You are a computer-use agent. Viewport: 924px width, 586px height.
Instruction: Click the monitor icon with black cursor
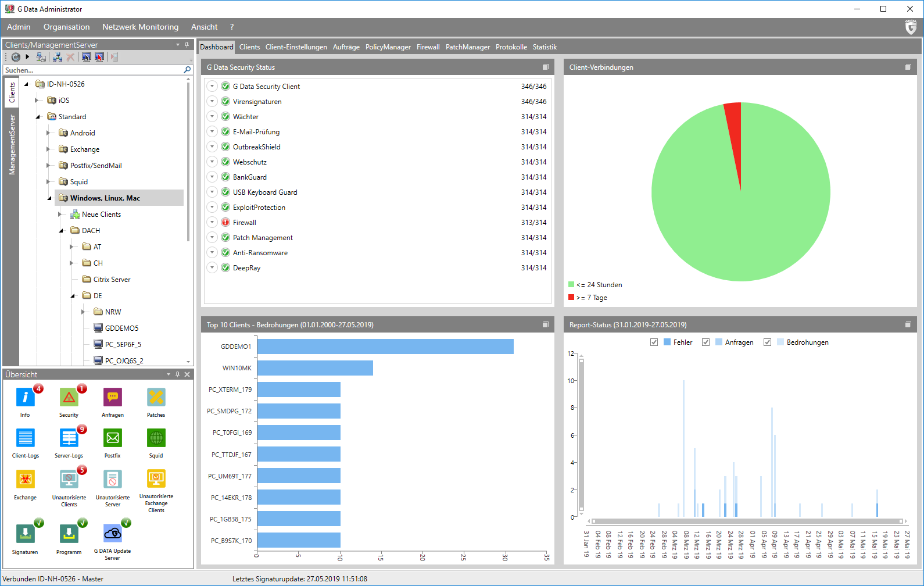point(87,57)
